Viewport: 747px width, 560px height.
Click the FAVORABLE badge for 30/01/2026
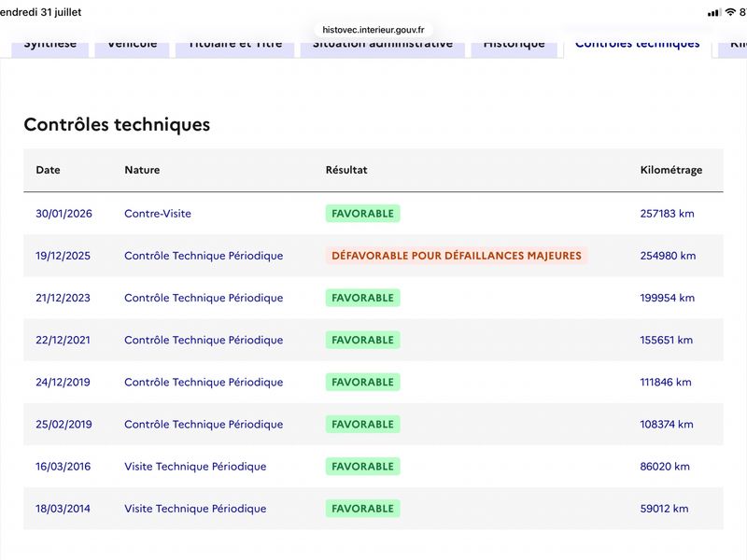(x=362, y=214)
